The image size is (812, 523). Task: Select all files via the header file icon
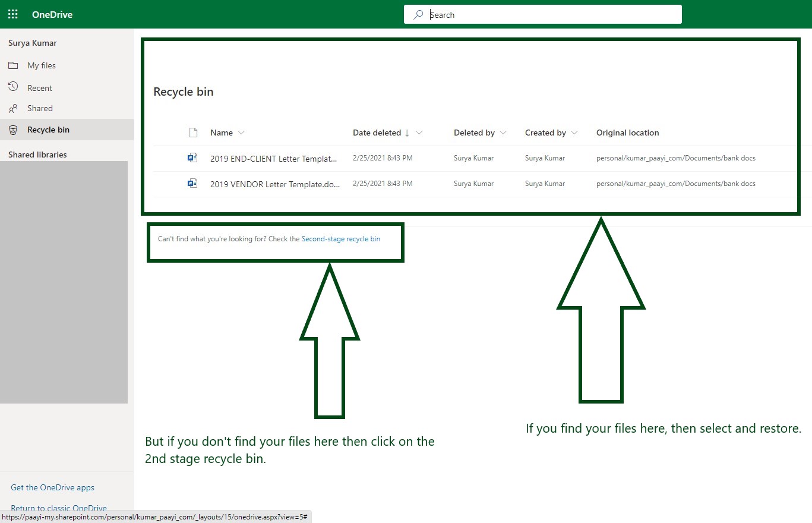(x=193, y=132)
